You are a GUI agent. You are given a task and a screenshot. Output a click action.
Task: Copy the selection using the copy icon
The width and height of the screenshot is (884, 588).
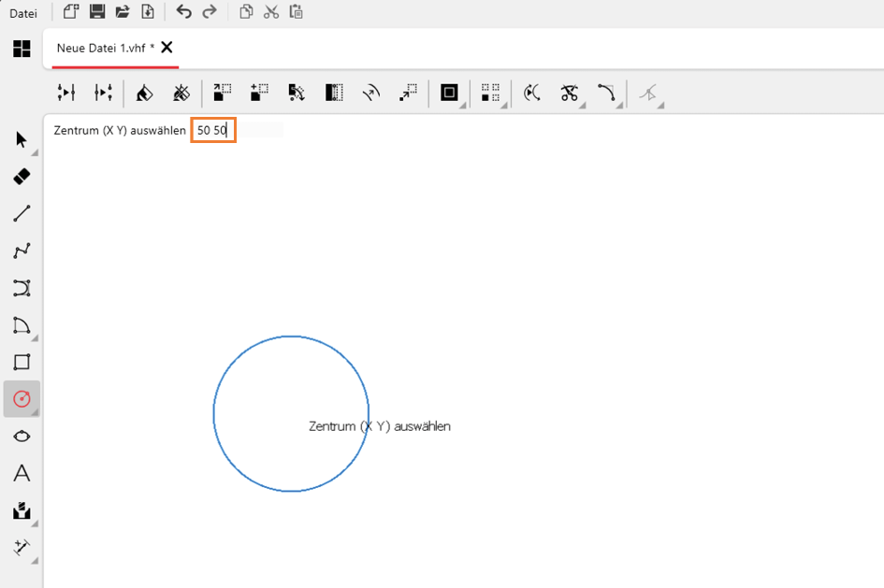point(246,12)
